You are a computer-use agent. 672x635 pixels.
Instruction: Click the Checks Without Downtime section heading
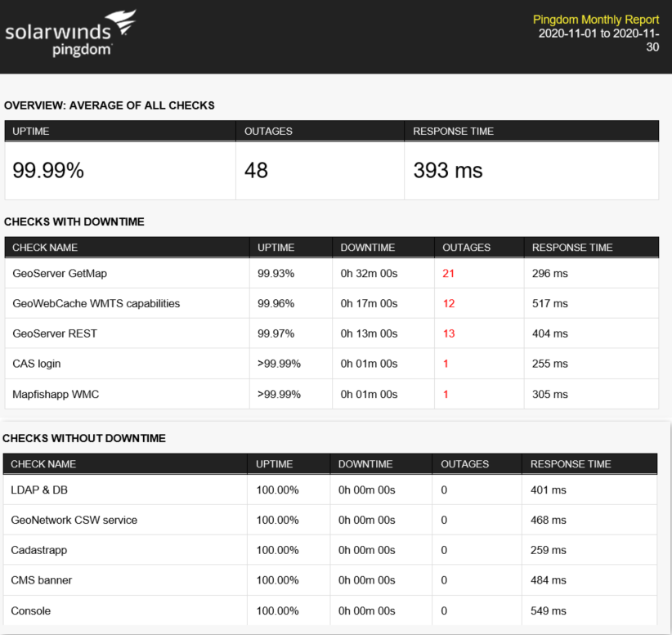coord(84,438)
